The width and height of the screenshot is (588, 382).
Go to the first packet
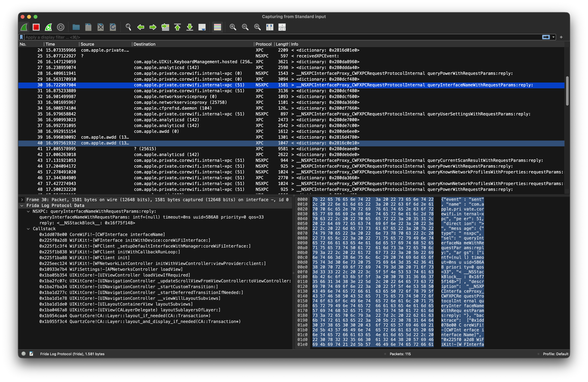(177, 27)
